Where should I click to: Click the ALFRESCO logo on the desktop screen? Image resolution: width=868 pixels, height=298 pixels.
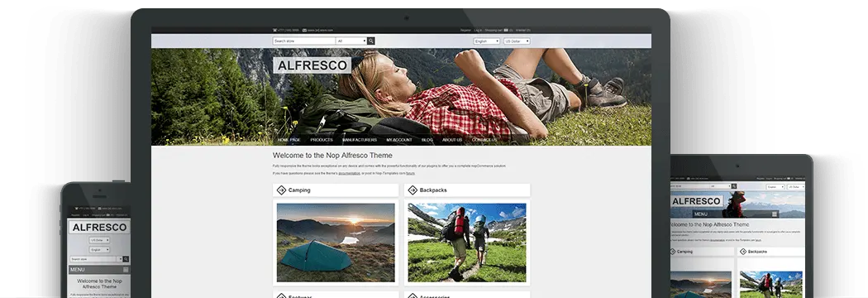[312, 65]
